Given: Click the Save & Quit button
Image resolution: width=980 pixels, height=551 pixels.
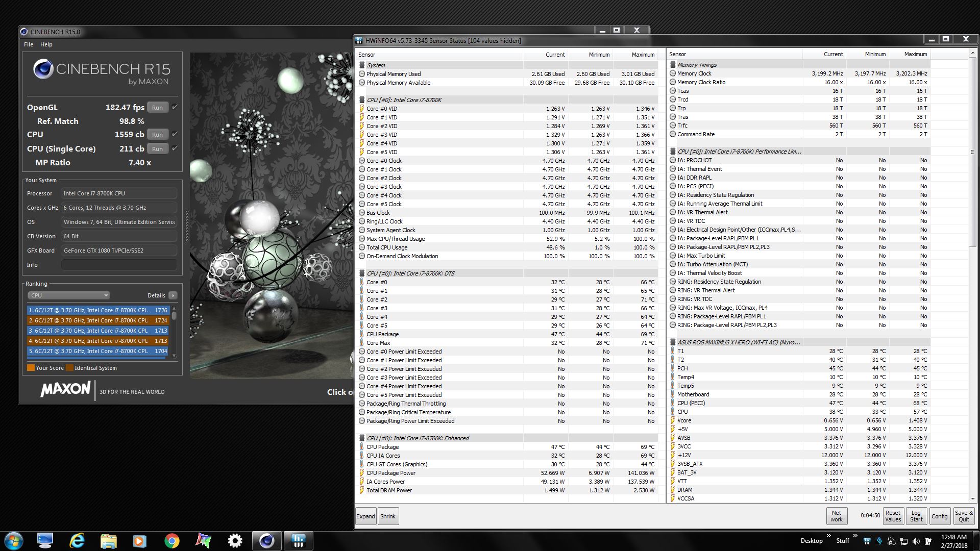Looking at the screenshot, I should click(x=964, y=516).
